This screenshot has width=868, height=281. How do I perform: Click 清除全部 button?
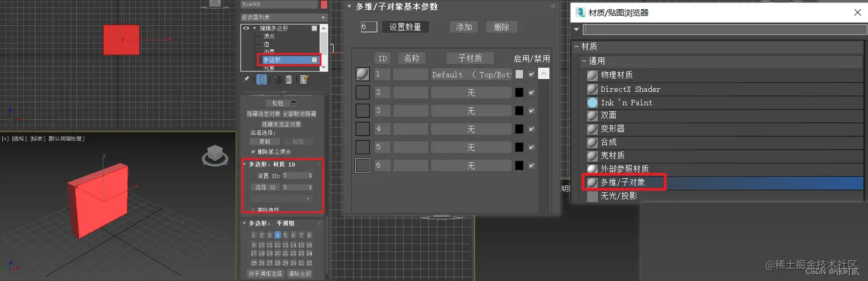[300, 274]
